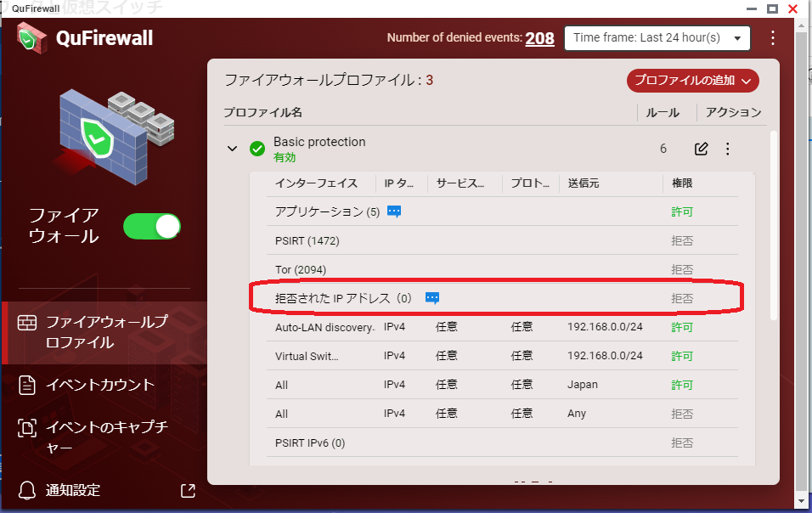
Task: Select the Virtual Swit... rule row
Action: click(x=502, y=356)
